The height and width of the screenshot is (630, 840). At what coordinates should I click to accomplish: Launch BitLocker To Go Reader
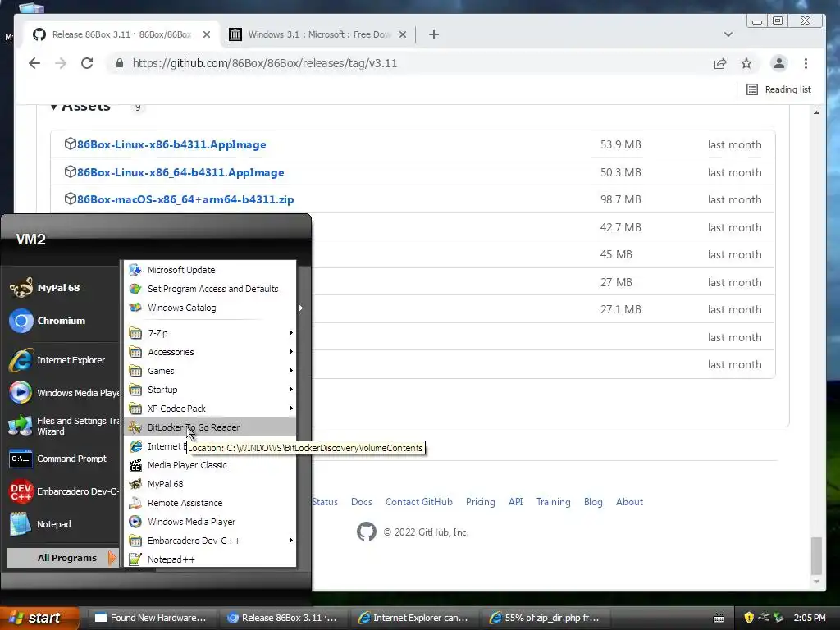[x=210, y=427]
